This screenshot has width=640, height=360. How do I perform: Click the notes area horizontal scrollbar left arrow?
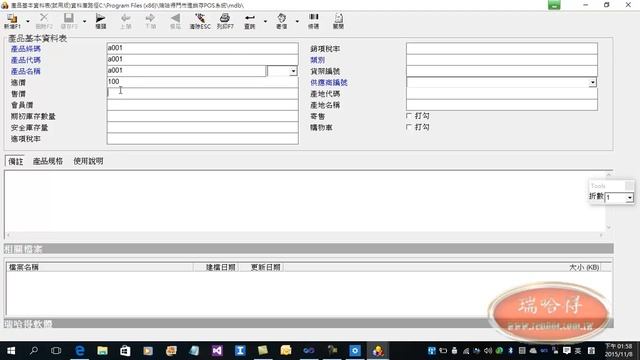(8, 235)
